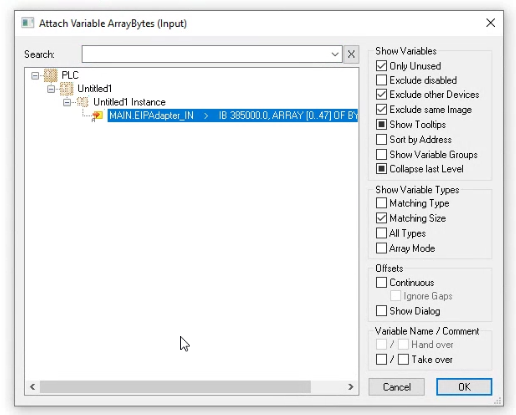
Task: Click the horizontal scrollbar thumb
Action: pyautogui.click(x=175, y=387)
